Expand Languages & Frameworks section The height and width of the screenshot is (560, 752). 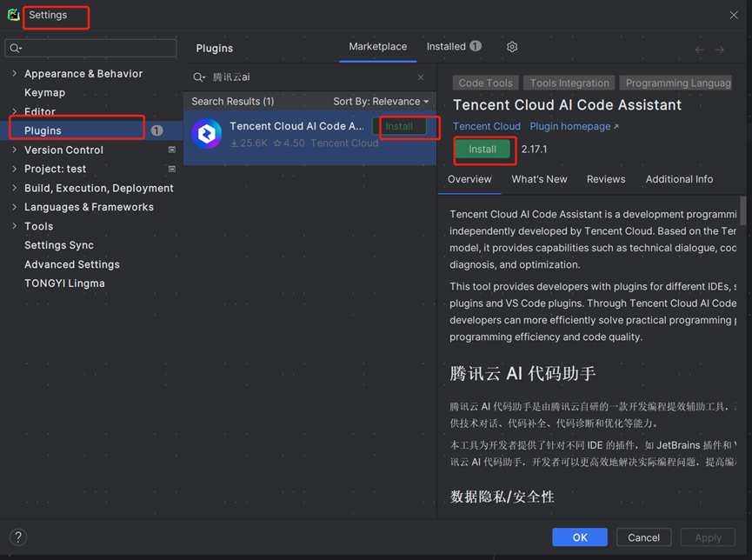click(15, 207)
